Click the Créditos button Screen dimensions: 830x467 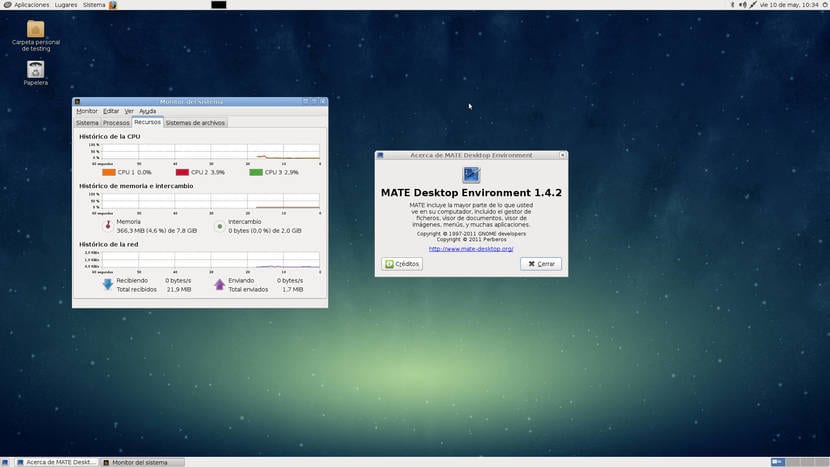[x=403, y=264]
